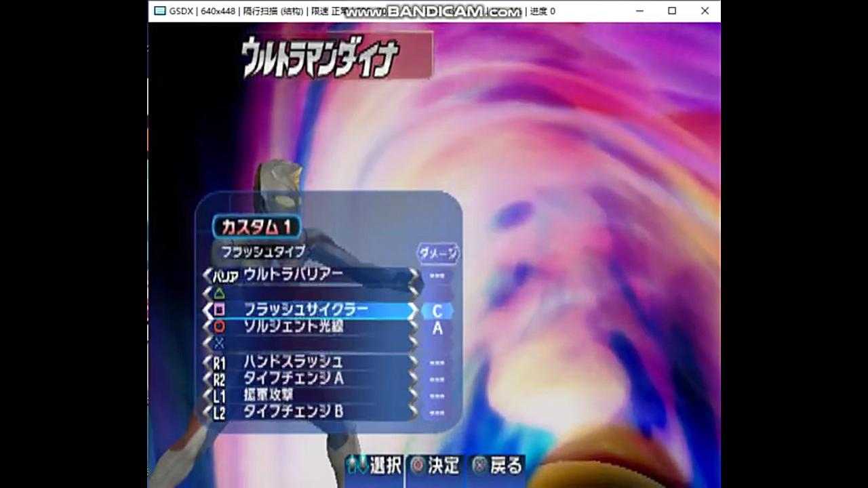This screenshot has height=488, width=868.
Task: Click the ダメージ column header
Action: [438, 253]
